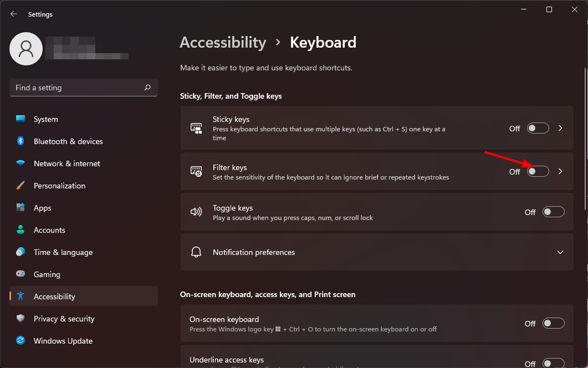Click 'On-screen keyboard, access keys, and Print screen' heading
588x368 pixels.
(268, 294)
